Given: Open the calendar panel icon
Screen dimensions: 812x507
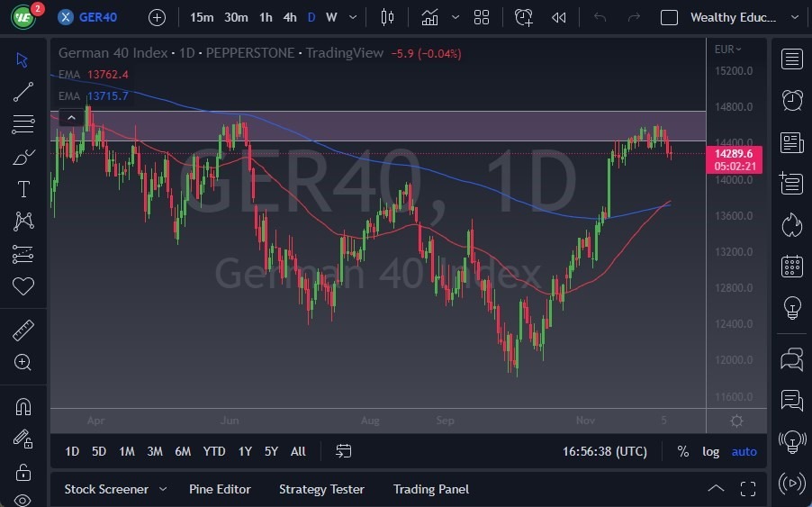Looking at the screenshot, I should pyautogui.click(x=792, y=267).
